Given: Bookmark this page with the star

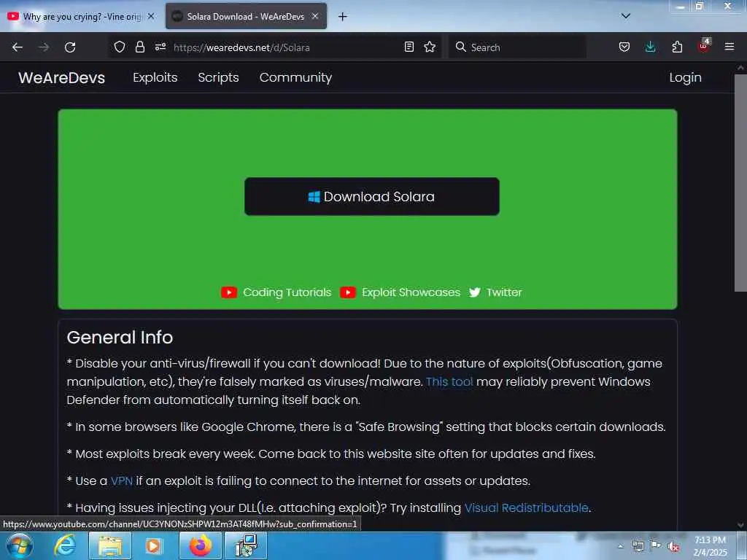Looking at the screenshot, I should [x=430, y=47].
